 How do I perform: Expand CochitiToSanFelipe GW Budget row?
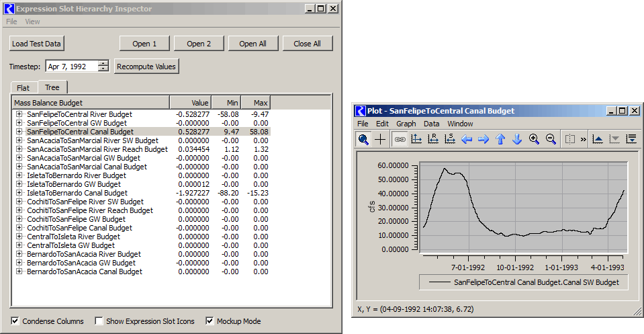19,219
